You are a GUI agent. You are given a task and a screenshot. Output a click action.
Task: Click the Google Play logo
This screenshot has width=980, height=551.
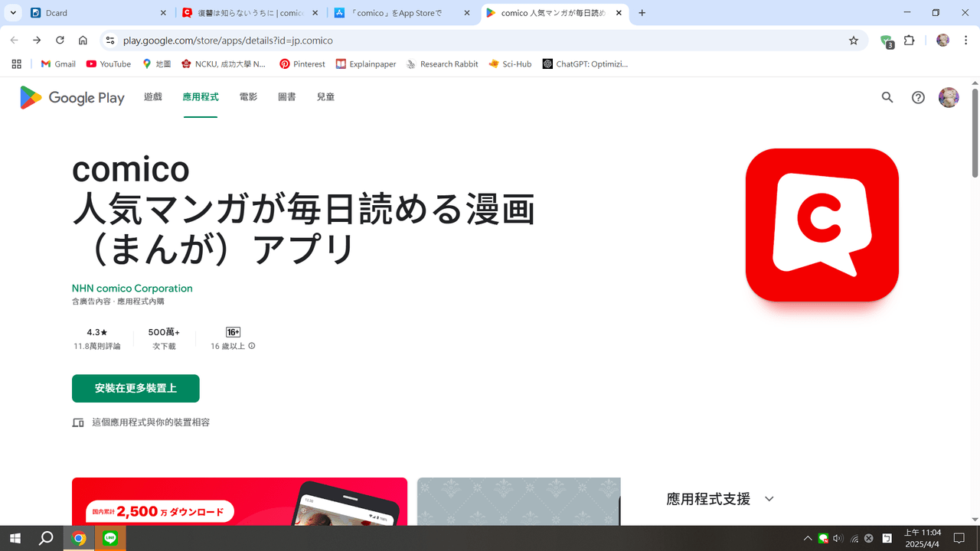tap(72, 97)
